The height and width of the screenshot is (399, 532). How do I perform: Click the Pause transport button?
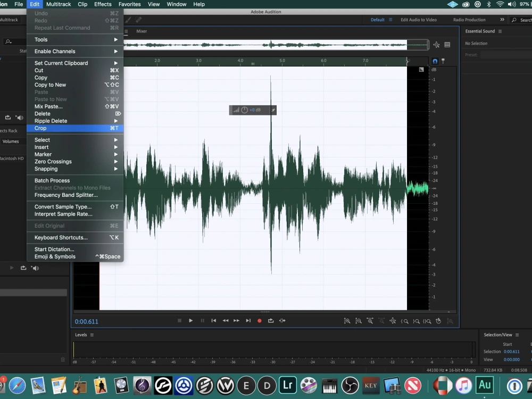click(x=203, y=321)
